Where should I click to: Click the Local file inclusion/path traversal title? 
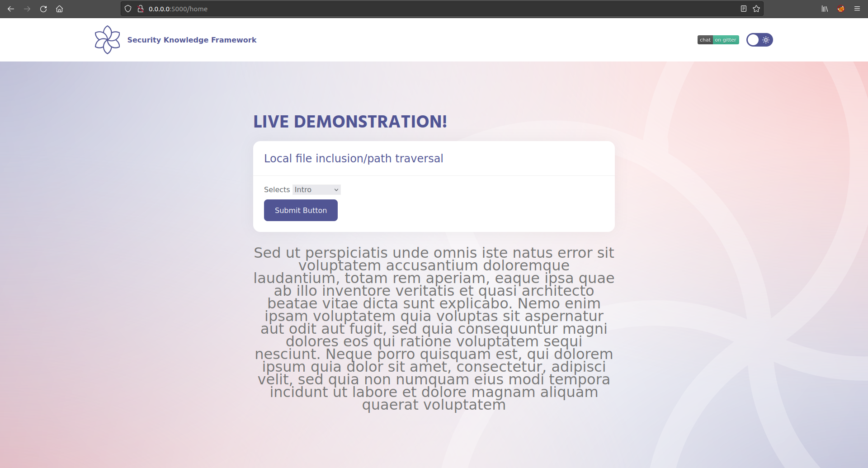point(354,158)
